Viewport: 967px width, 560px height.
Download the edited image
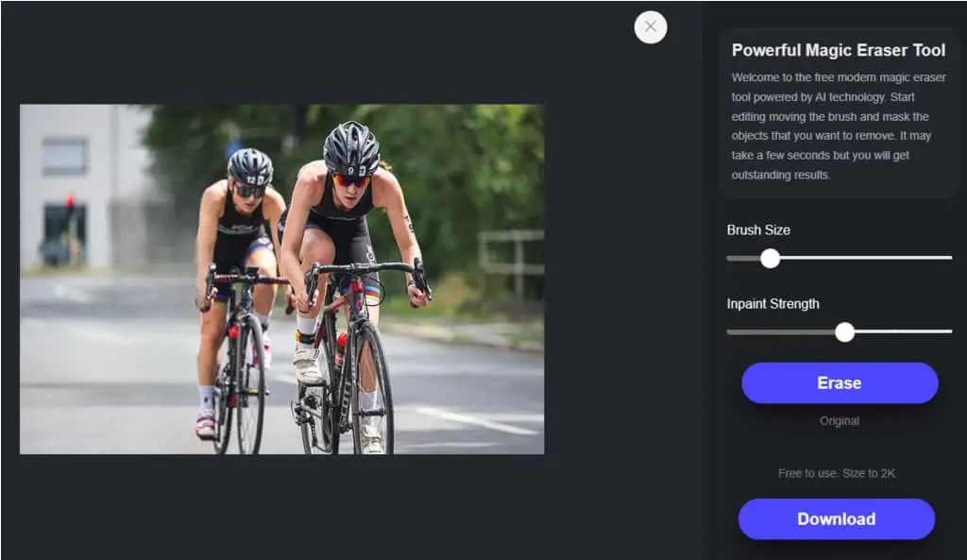pos(837,518)
